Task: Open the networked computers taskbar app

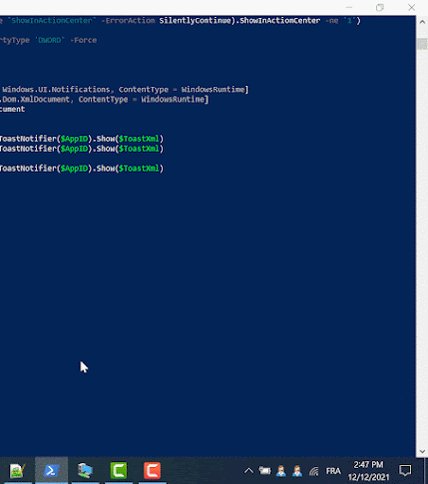Action: pos(85,470)
